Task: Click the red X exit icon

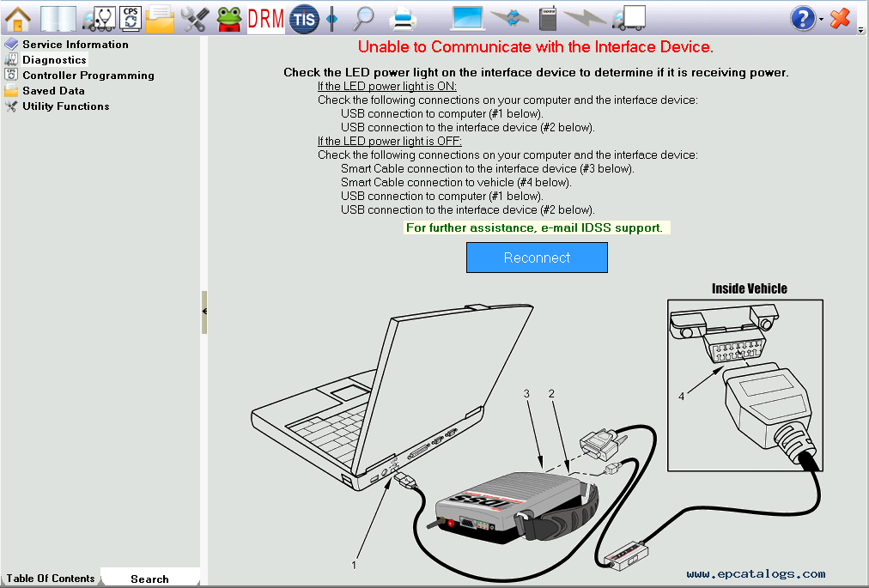Action: click(840, 18)
